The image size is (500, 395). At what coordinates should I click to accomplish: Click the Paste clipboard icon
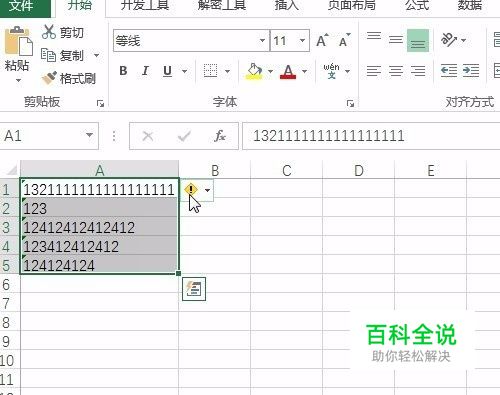coord(18,41)
